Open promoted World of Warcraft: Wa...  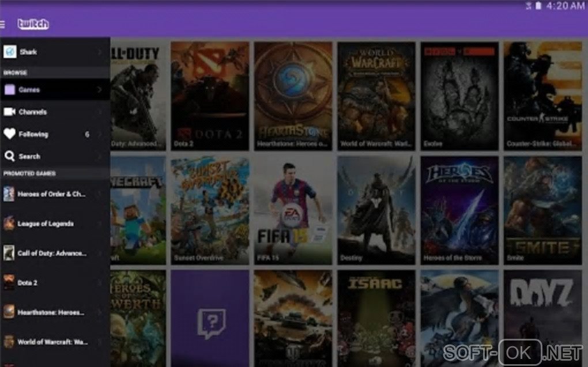[55, 342]
